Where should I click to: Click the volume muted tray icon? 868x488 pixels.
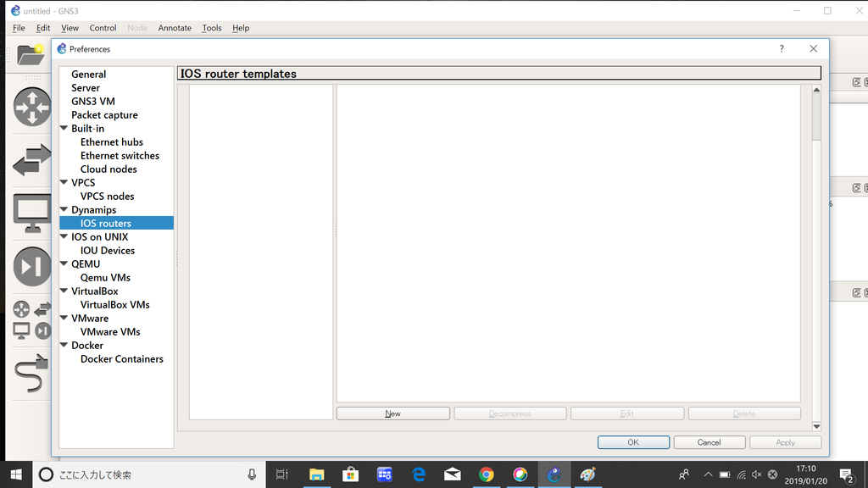[x=757, y=474]
